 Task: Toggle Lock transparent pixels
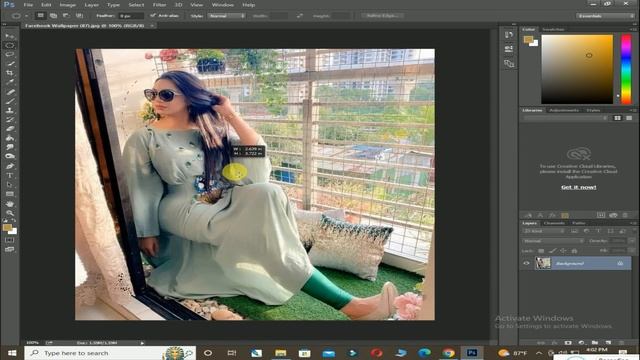[x=541, y=251]
